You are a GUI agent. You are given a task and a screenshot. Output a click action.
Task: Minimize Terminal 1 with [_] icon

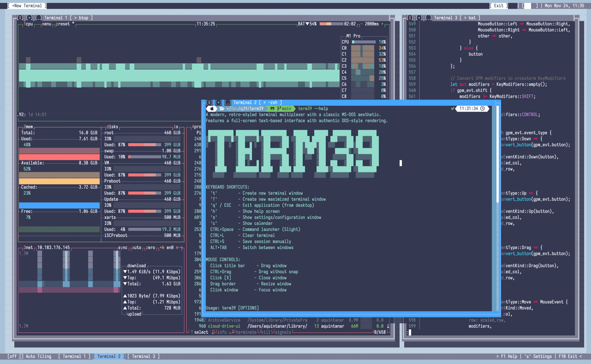pyautogui.click(x=38, y=18)
